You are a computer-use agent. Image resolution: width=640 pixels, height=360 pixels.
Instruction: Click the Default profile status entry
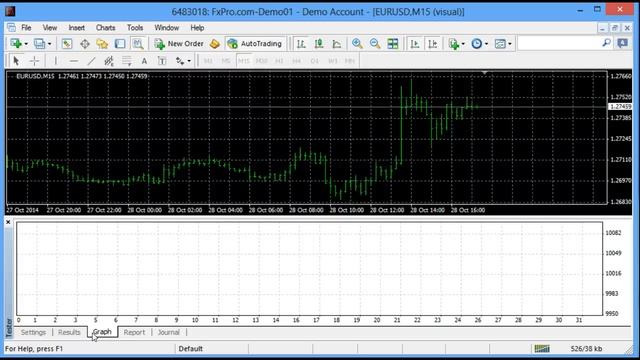[x=191, y=349]
